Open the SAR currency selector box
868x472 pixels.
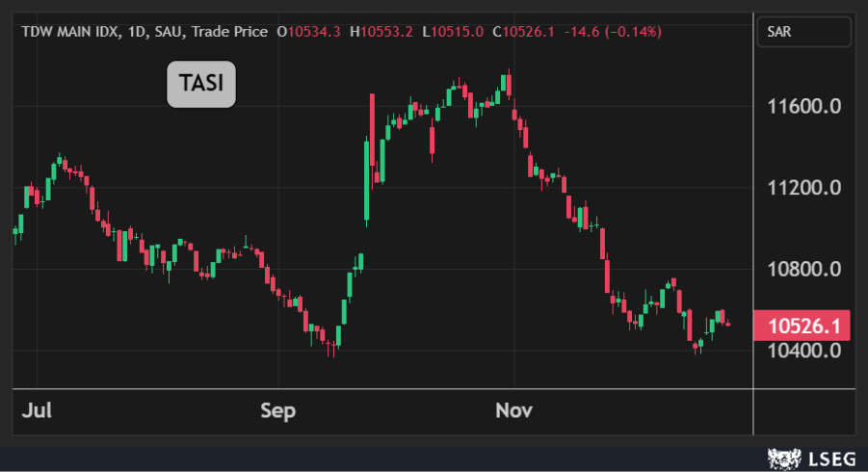tap(802, 32)
